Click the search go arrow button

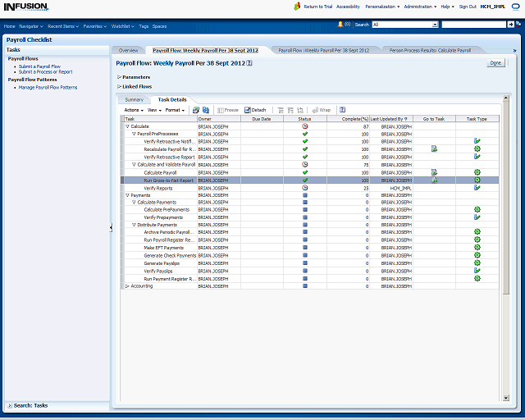510,25
